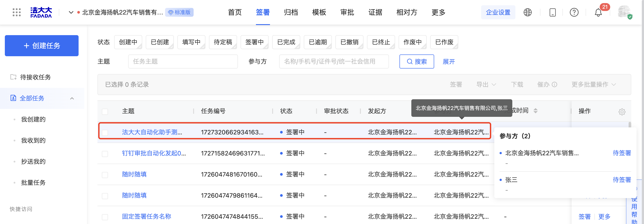Filter by 作废中 status

[x=412, y=42]
